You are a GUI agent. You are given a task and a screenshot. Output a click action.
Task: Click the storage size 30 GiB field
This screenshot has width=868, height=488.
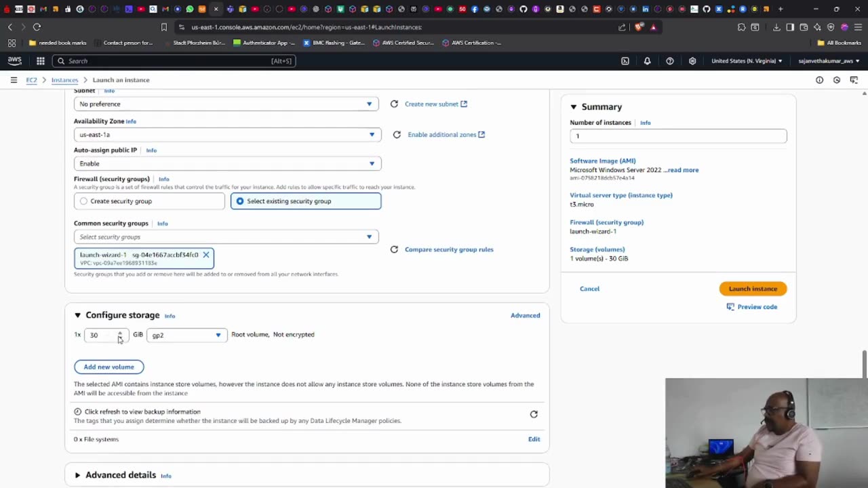coord(106,335)
